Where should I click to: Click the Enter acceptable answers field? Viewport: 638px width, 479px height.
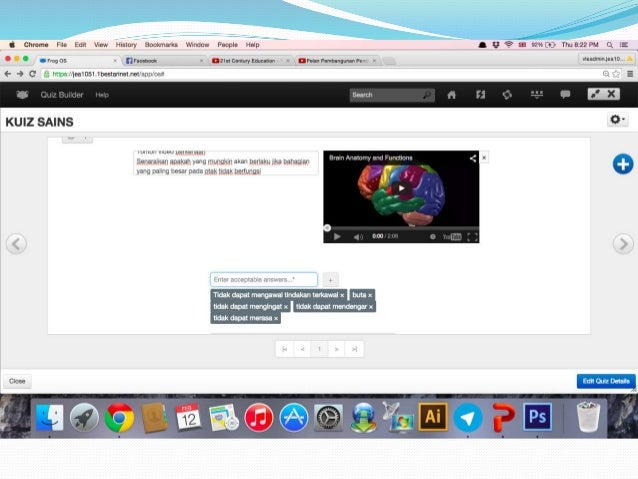(264, 280)
